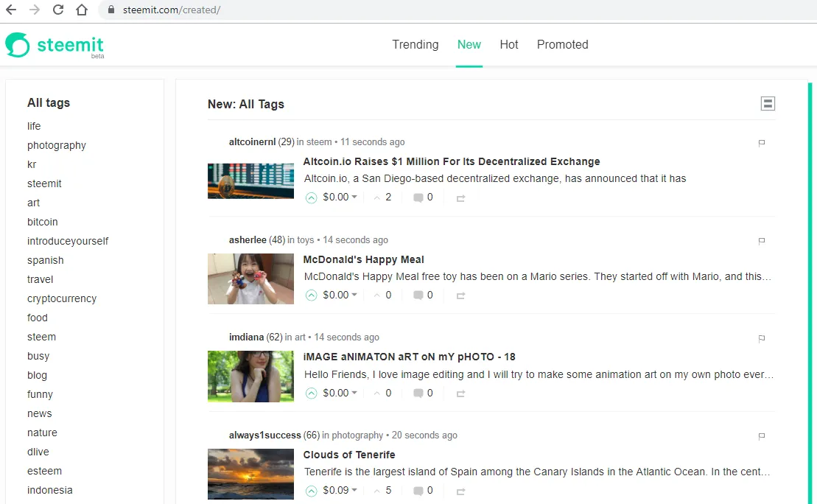The width and height of the screenshot is (817, 504).
Task: Click the browser back arrow
Action: click(11, 10)
